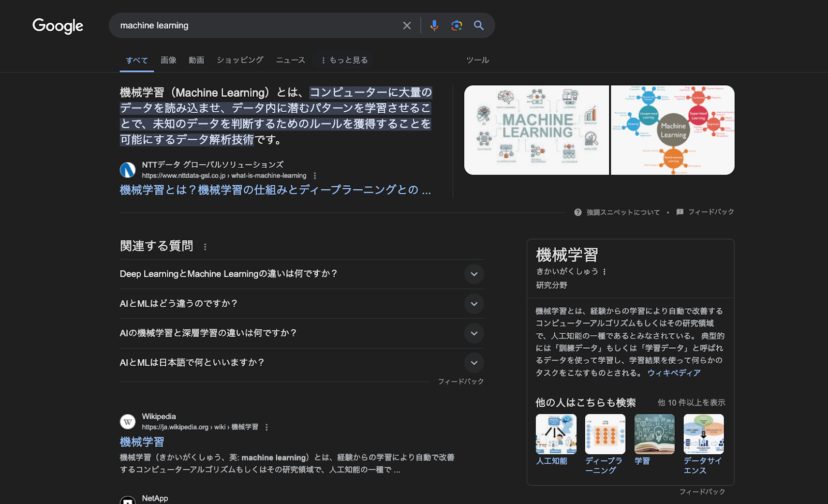Click the 研究分野 label

(552, 285)
